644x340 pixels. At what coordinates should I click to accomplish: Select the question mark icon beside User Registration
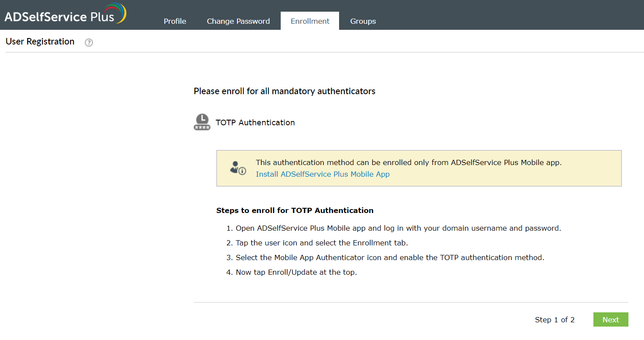pos(89,42)
